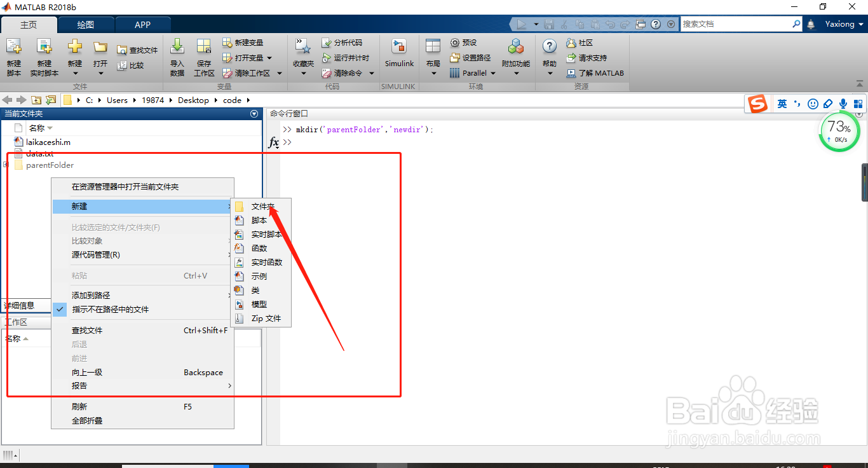Expand the parentFolder tree node
The height and width of the screenshot is (468, 868).
[x=6, y=165]
